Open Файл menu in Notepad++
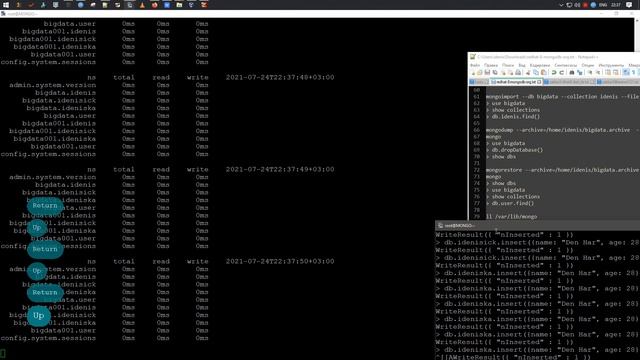The width and height of the screenshot is (640, 360). click(x=475, y=65)
